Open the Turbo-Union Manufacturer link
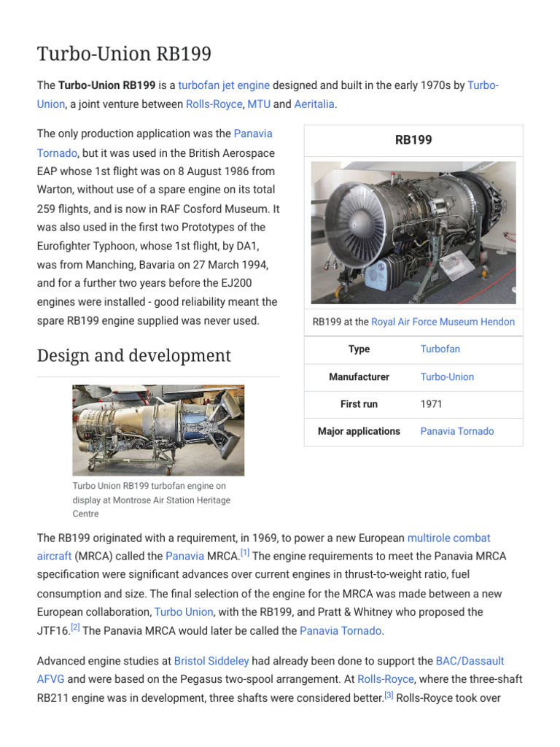Image resolution: width=560 pixels, height=747 pixels. (447, 377)
